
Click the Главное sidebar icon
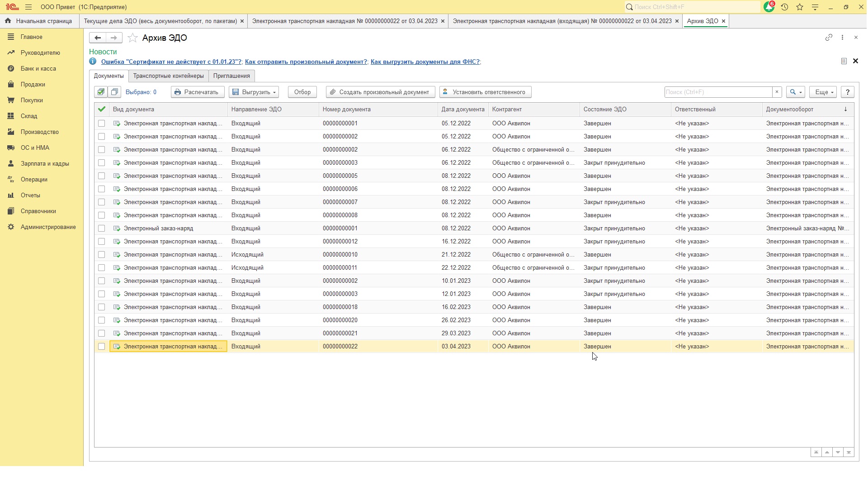tap(11, 37)
